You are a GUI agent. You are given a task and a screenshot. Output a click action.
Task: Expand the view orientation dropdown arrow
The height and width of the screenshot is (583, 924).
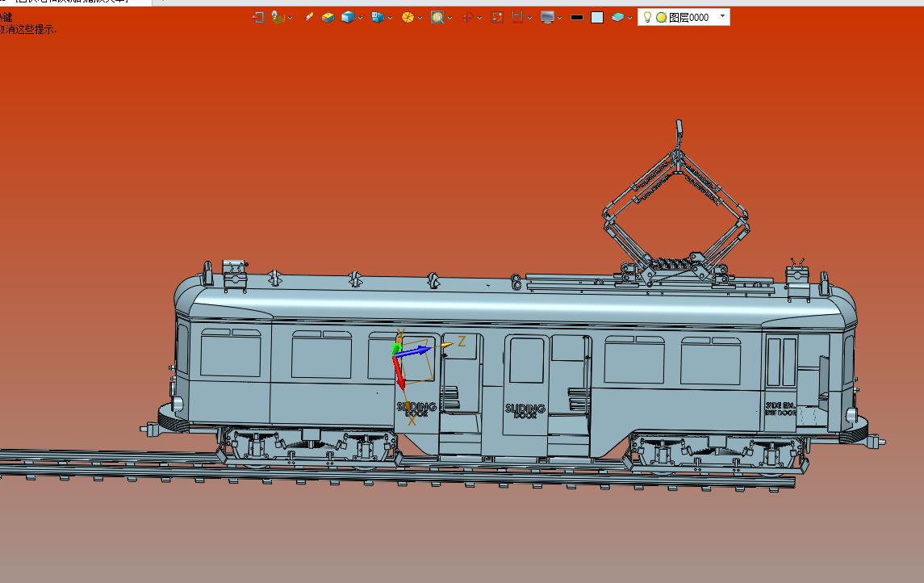390,19
